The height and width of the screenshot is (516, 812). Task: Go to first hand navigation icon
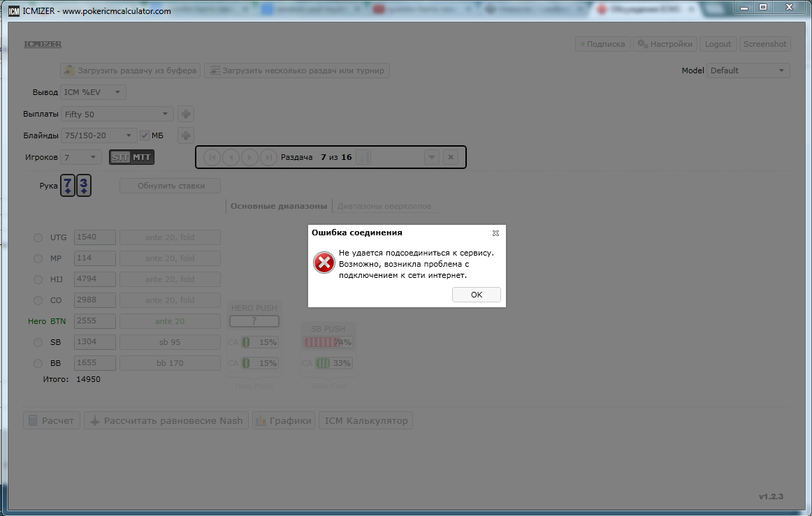click(x=212, y=157)
